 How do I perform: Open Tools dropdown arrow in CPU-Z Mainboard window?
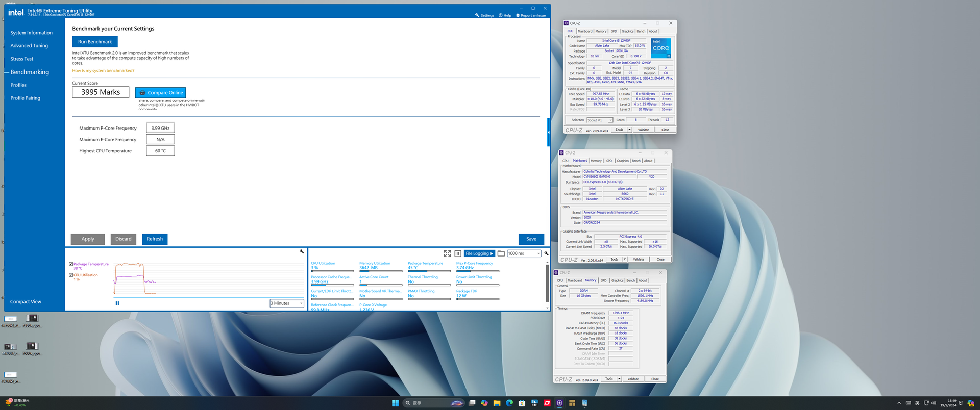pos(625,259)
